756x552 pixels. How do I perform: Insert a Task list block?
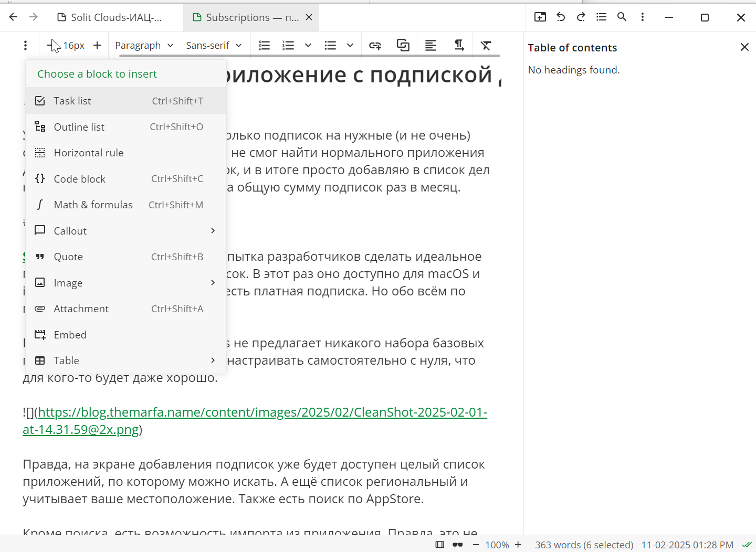coord(126,101)
